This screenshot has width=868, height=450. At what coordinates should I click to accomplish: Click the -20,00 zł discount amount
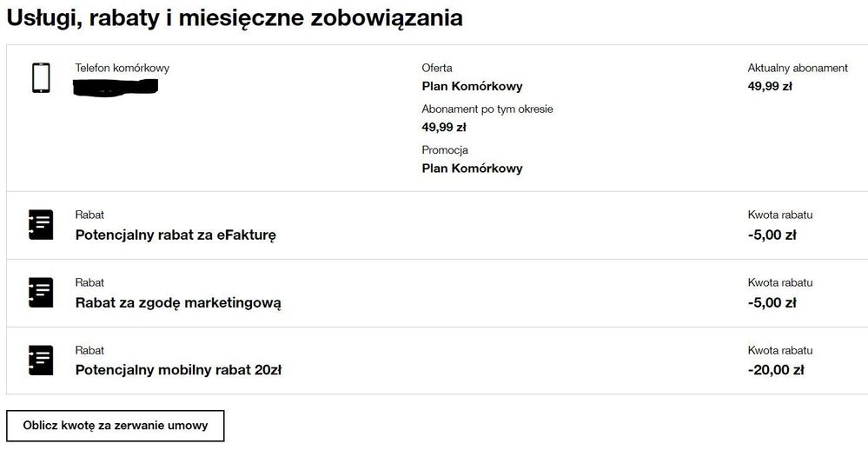click(x=775, y=370)
